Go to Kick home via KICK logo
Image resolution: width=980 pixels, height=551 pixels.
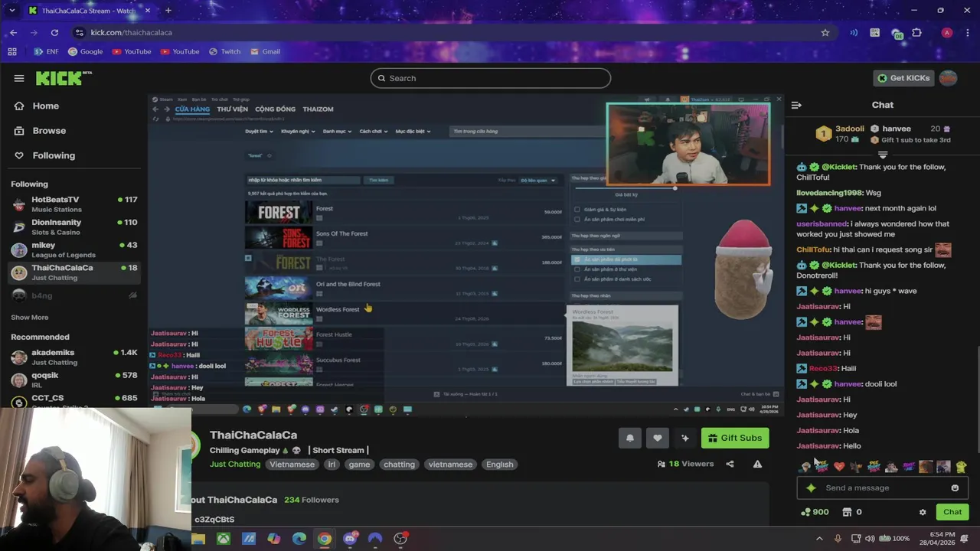pos(64,78)
